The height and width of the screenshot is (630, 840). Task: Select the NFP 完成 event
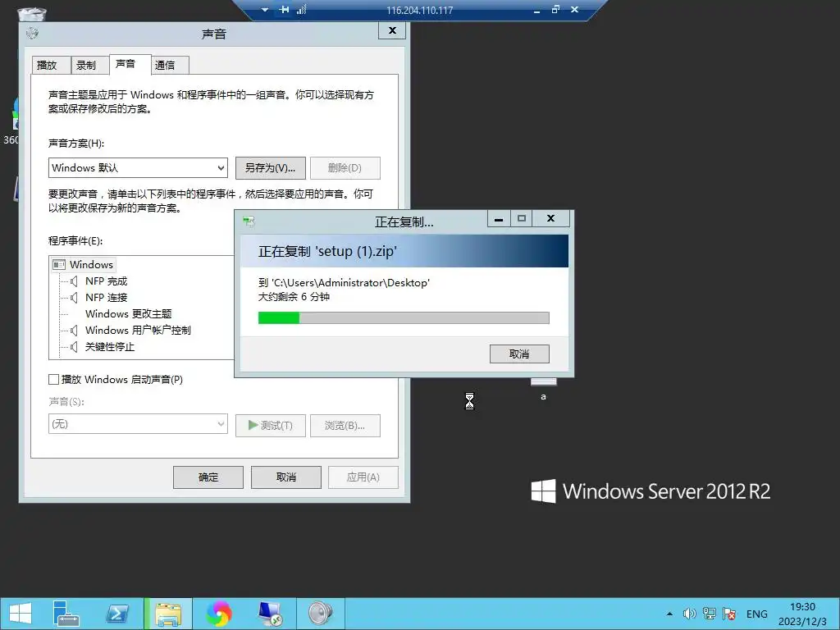tap(106, 281)
